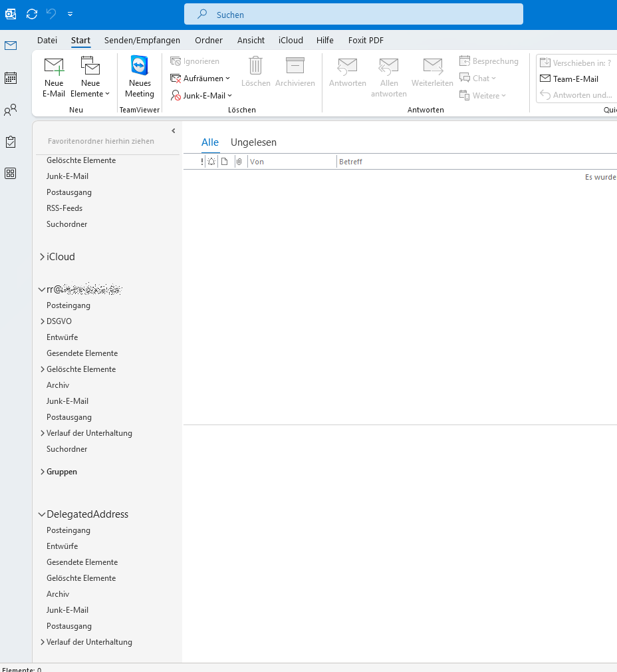This screenshot has width=617, height=672.
Task: Sort messages by Betreff column header
Action: pos(351,162)
